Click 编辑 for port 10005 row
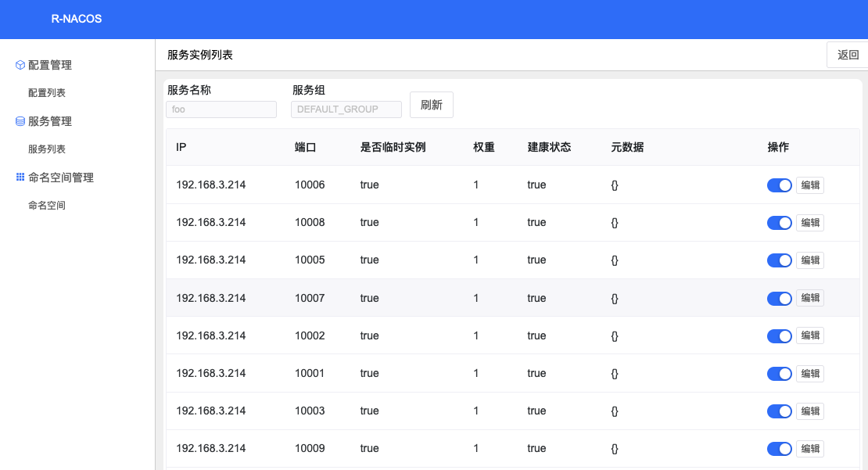Viewport: 868px width, 470px height. [x=810, y=260]
